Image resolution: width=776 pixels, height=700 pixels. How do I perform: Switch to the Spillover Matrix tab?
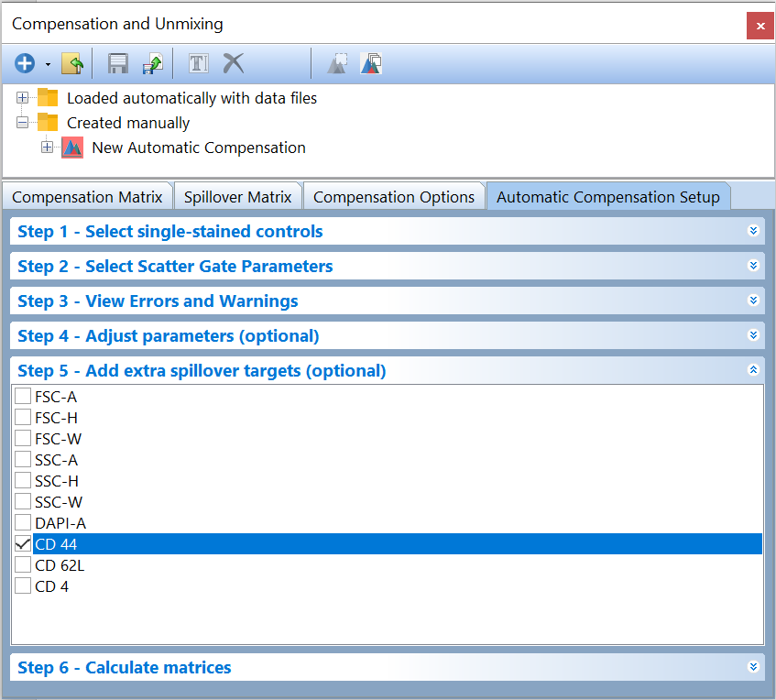[x=237, y=197]
